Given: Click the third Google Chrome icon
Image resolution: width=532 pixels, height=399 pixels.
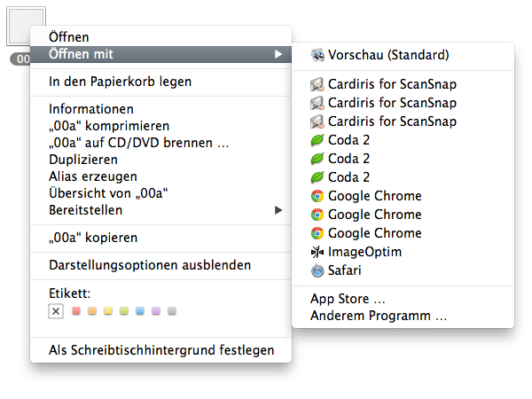Looking at the screenshot, I should (317, 233).
